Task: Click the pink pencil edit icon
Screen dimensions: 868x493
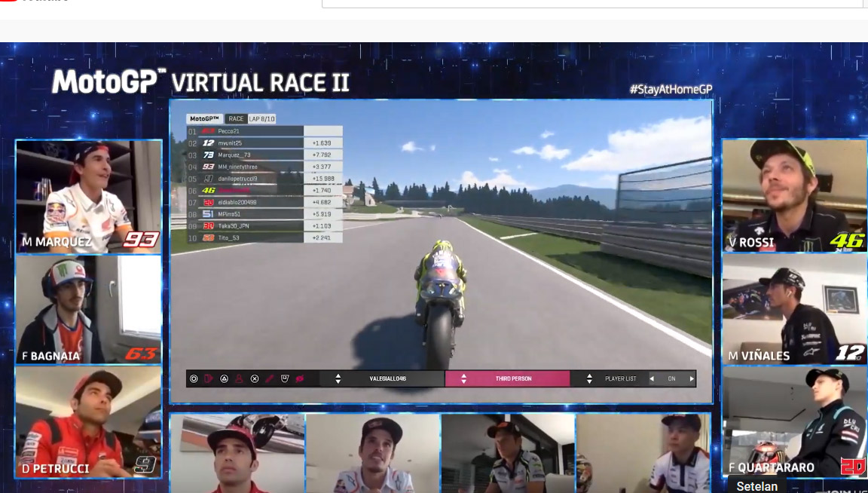Action: click(270, 379)
